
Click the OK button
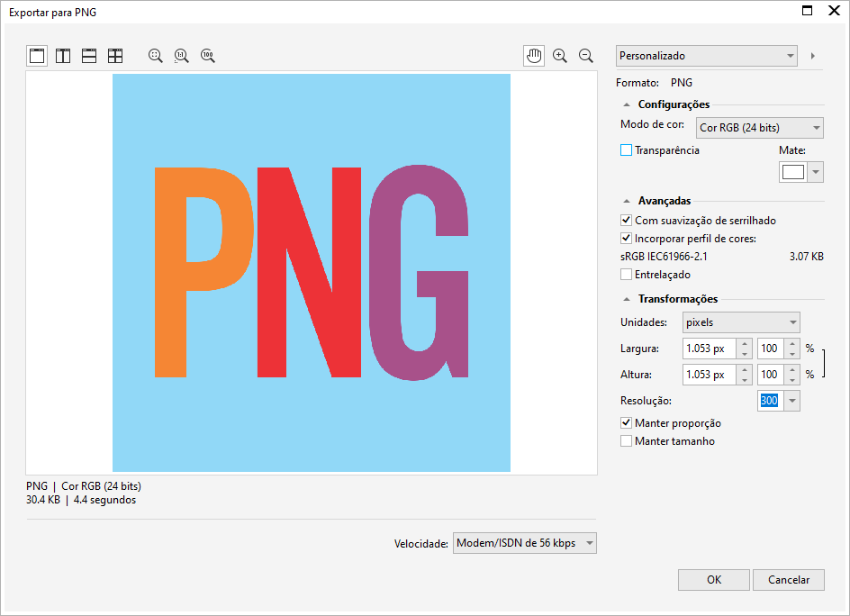pyautogui.click(x=714, y=580)
